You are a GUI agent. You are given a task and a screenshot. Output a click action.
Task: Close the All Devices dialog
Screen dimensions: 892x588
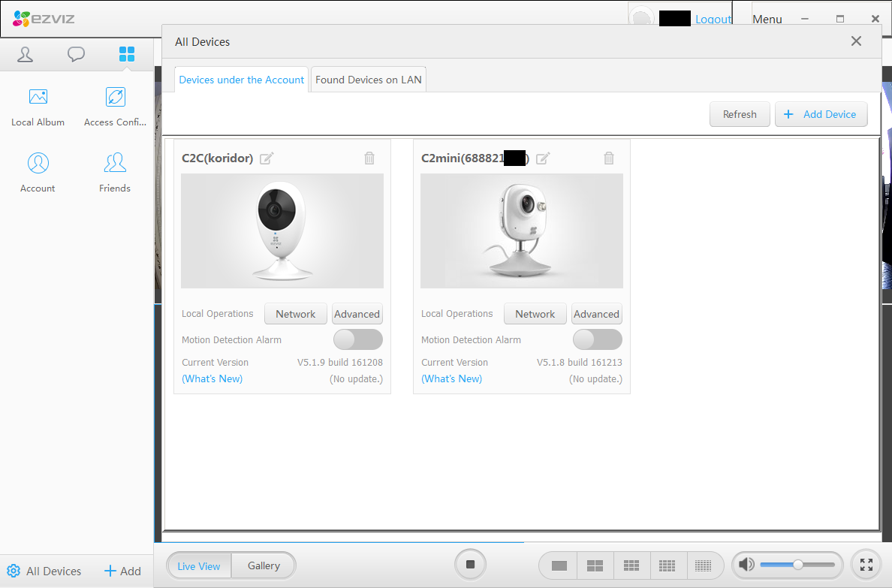tap(856, 41)
